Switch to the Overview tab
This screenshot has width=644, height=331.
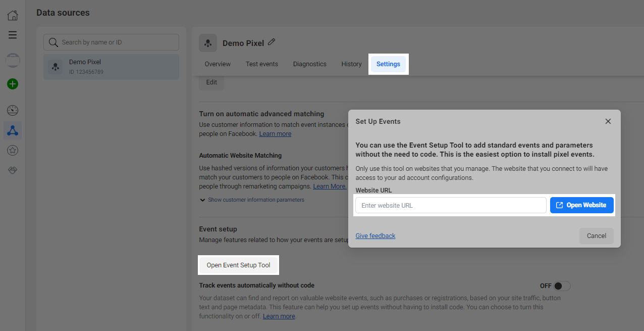coord(218,64)
